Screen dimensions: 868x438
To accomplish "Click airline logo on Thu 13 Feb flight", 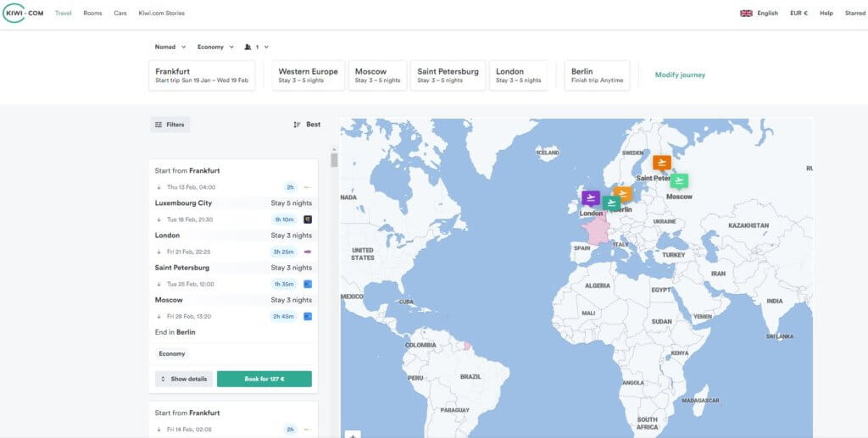I will tap(308, 187).
